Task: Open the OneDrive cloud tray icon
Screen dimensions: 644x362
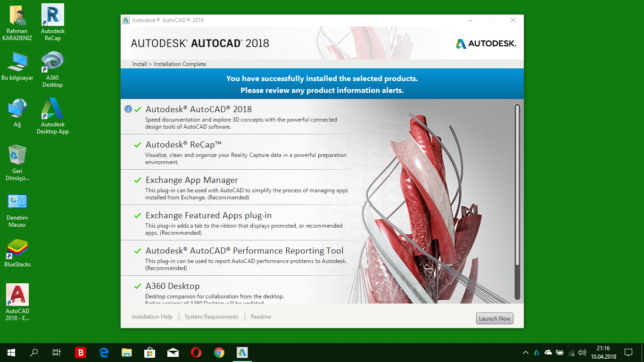Action: [x=548, y=353]
